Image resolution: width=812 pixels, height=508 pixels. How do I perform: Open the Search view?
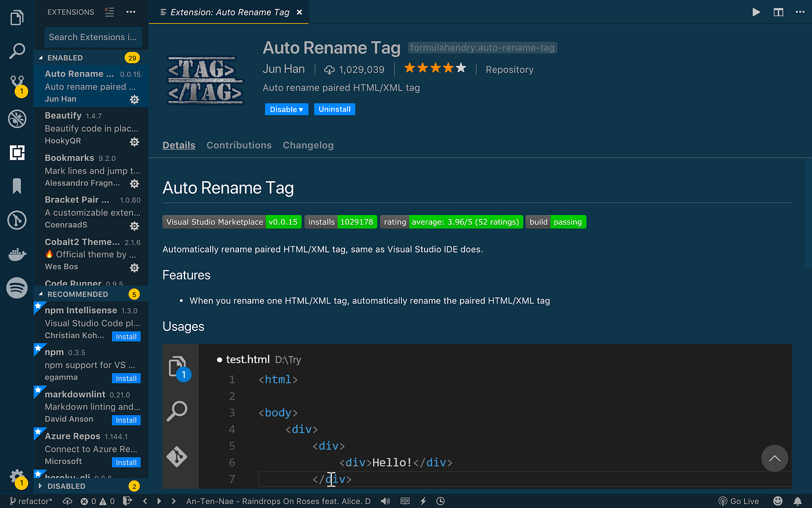click(x=17, y=51)
